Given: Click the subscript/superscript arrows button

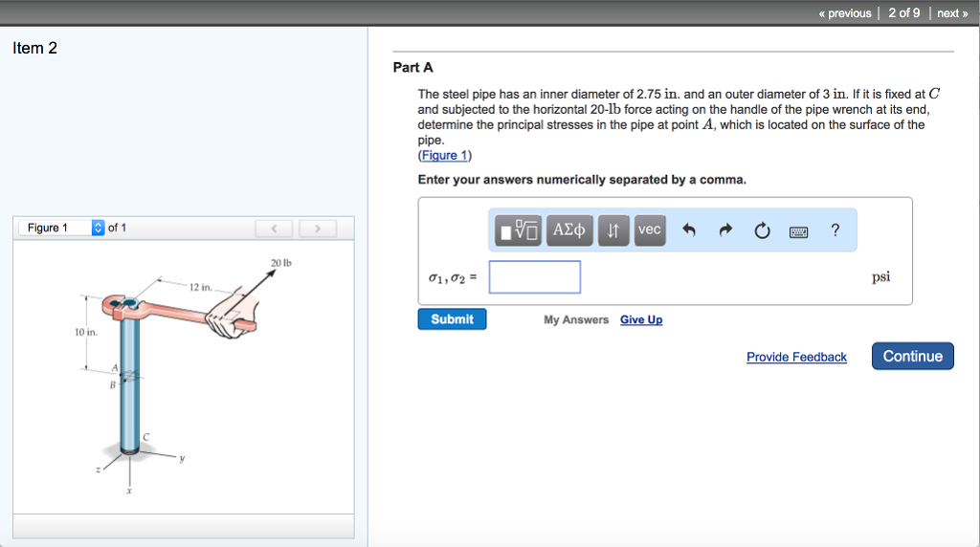Looking at the screenshot, I should tap(613, 230).
